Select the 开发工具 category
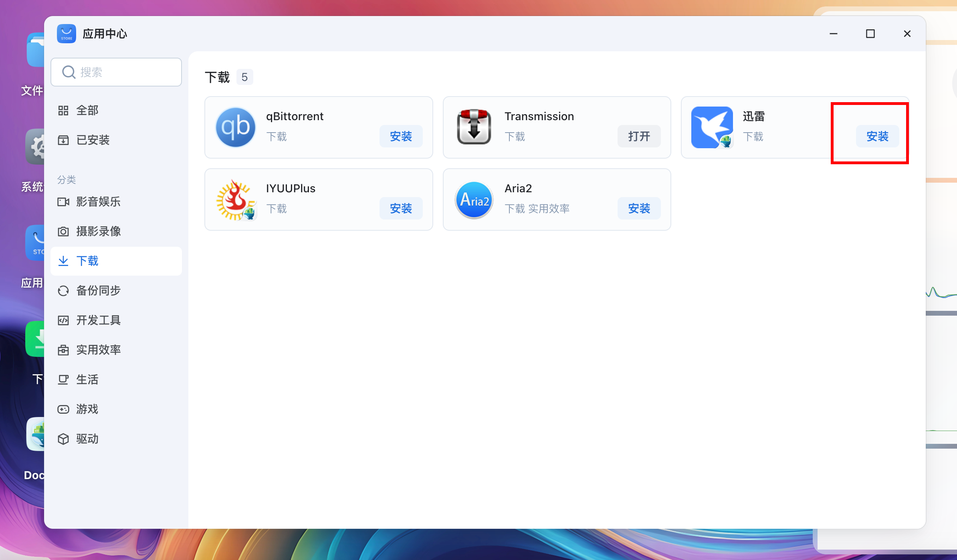Image resolution: width=957 pixels, height=560 pixels. point(116,320)
